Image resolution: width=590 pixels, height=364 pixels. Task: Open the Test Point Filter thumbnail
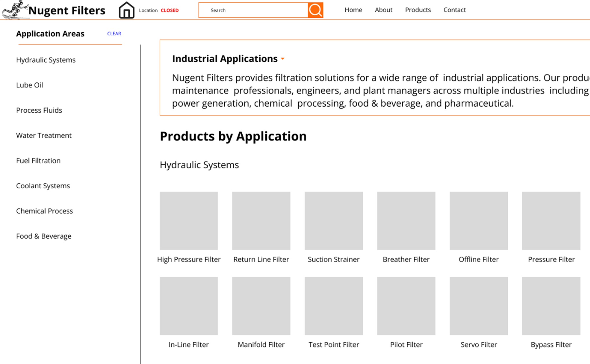pos(334,306)
